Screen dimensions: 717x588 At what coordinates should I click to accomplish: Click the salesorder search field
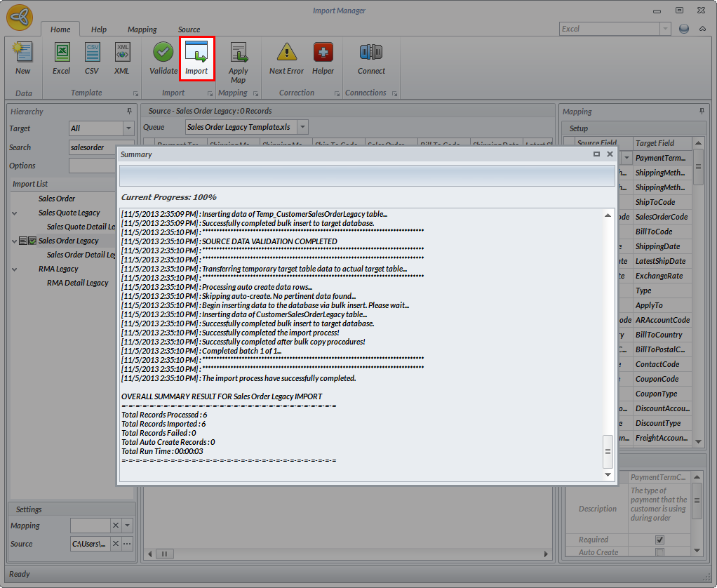coord(91,147)
